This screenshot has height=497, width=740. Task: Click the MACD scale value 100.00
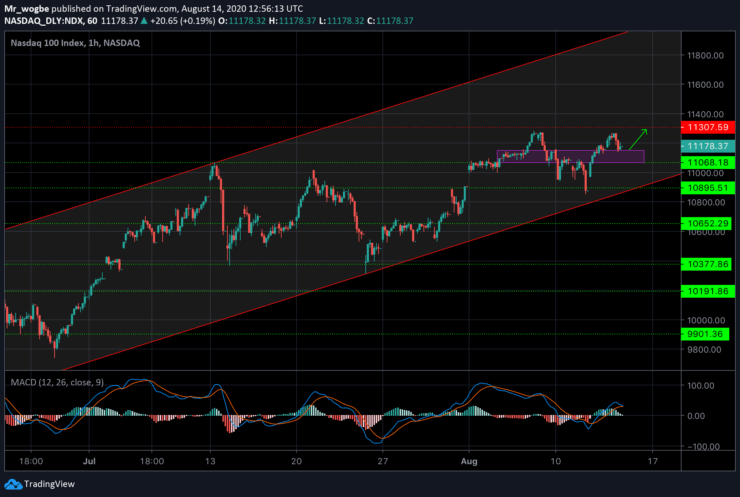(703, 386)
